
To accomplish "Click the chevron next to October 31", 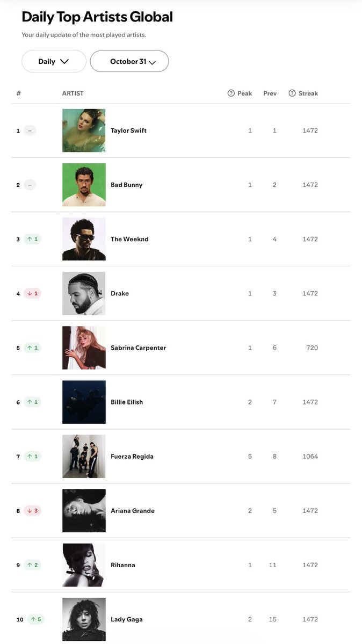I will [x=152, y=62].
